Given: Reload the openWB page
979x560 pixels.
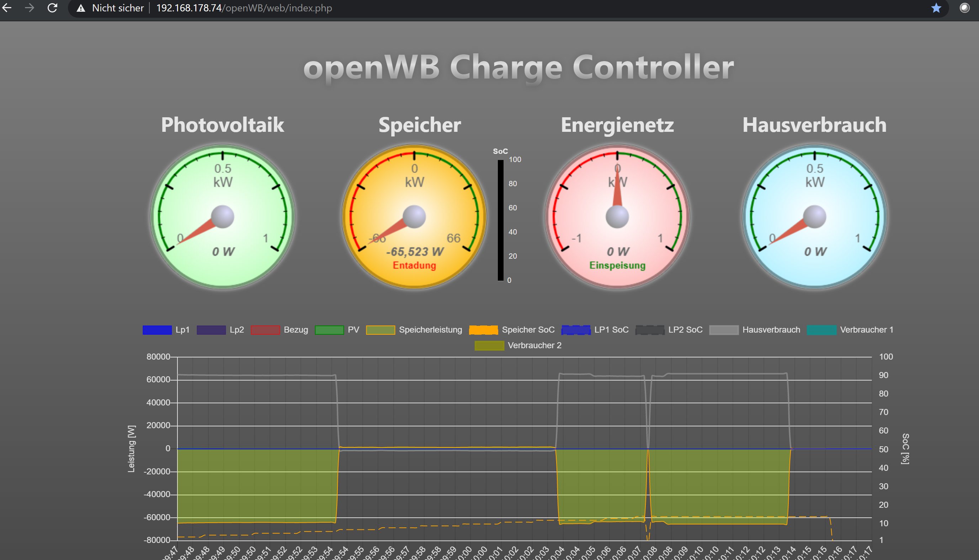Looking at the screenshot, I should pos(52,8).
